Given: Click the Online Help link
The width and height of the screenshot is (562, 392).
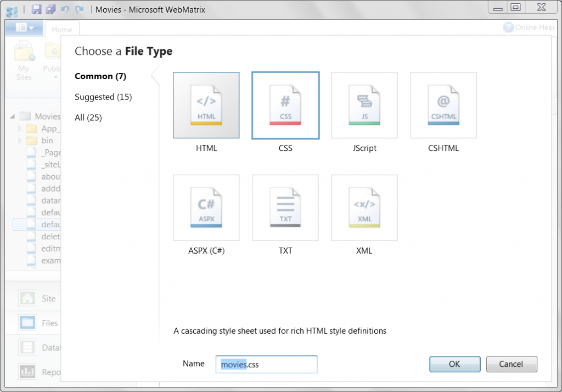Looking at the screenshot, I should click(x=534, y=27).
